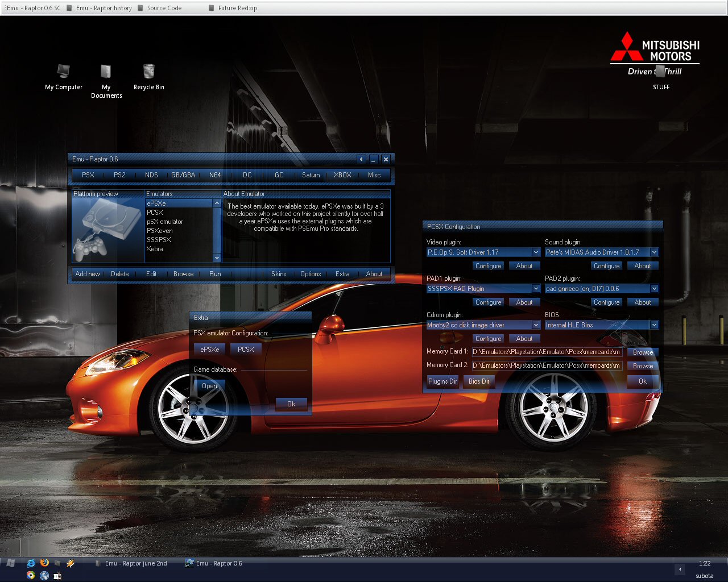
Task: Launch Winamp from quick launch
Action: click(x=71, y=563)
